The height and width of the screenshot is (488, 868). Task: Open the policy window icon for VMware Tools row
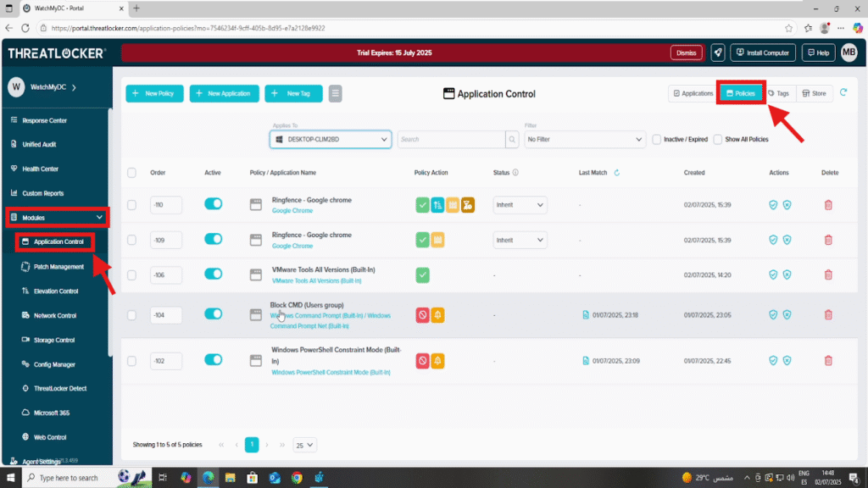[x=255, y=275]
